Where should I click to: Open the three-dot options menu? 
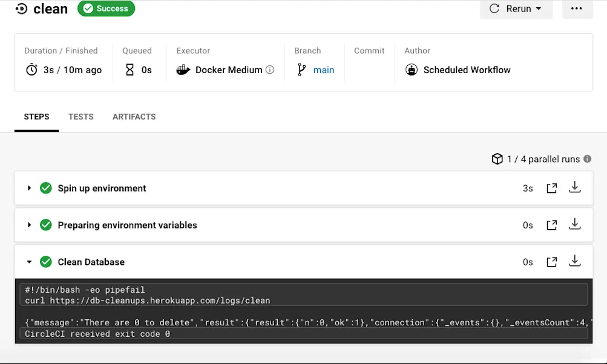pyautogui.click(x=576, y=8)
